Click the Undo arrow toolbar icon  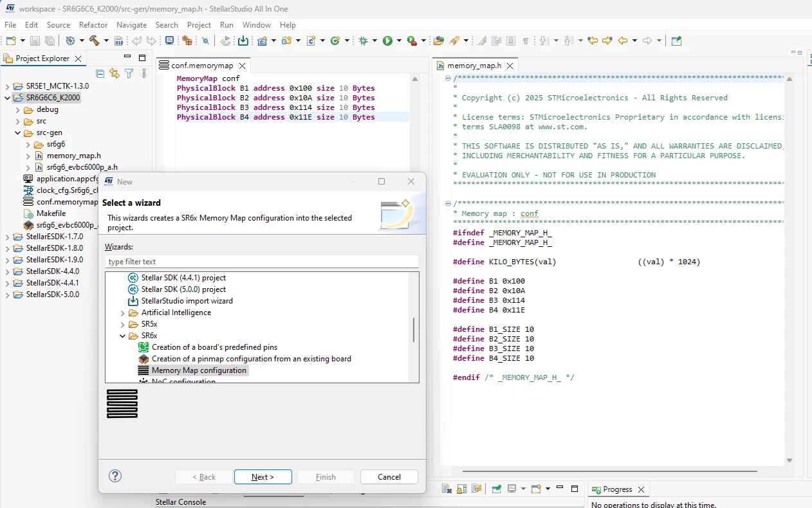(136, 41)
